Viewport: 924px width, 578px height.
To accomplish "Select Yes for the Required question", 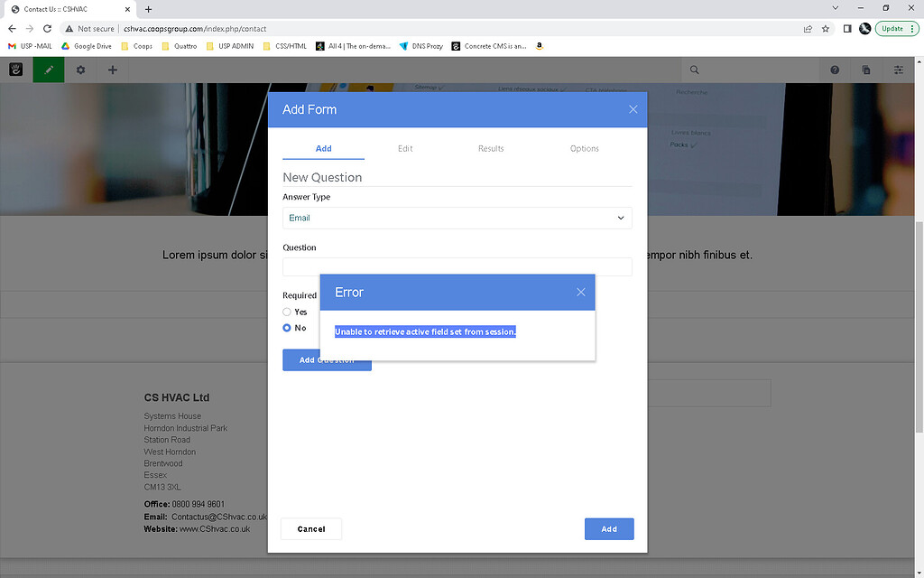I will 285,312.
